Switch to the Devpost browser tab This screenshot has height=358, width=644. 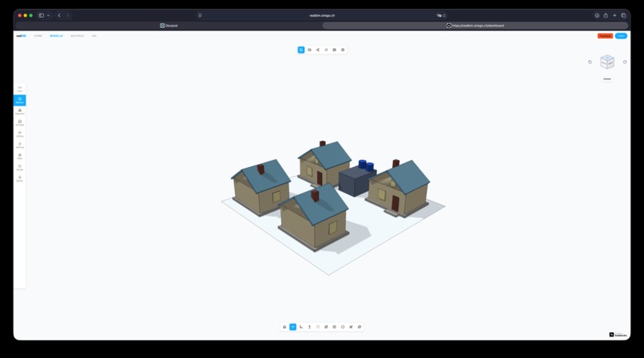point(169,26)
